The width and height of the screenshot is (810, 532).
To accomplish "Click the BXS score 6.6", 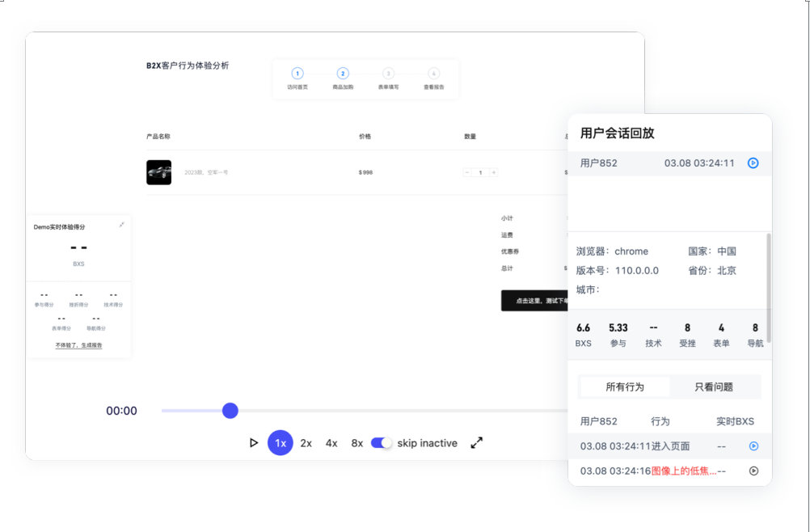I will [x=583, y=328].
